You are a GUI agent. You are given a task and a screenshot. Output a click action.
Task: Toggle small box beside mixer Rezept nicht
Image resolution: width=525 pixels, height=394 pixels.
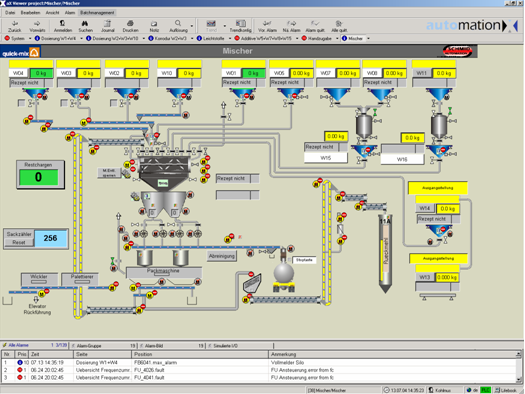(255, 179)
